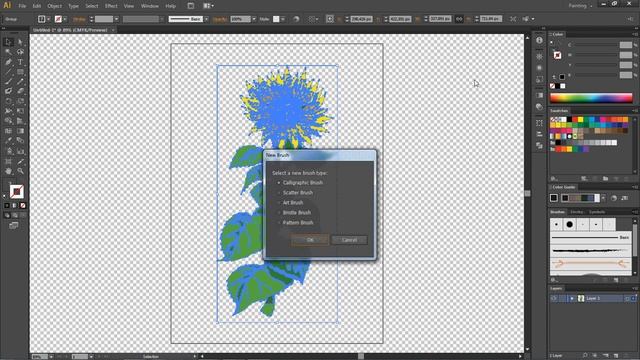Select the Pencil tool
640x360 pixels.
pos(20,82)
